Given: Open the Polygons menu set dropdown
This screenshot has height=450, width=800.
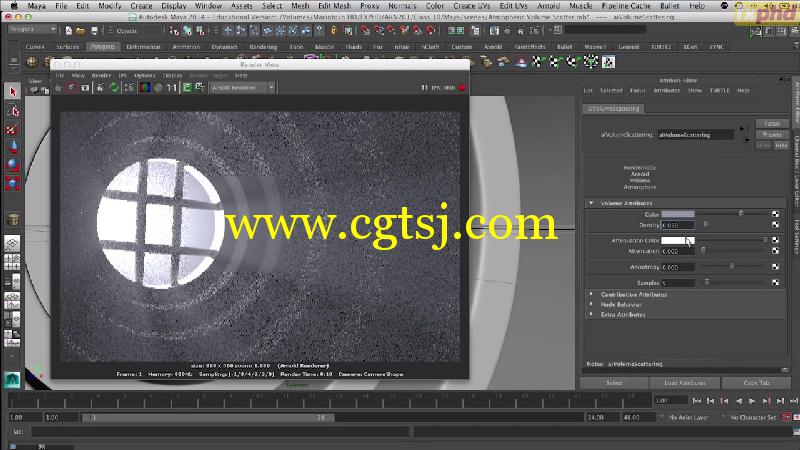Looking at the screenshot, I should [x=32, y=30].
